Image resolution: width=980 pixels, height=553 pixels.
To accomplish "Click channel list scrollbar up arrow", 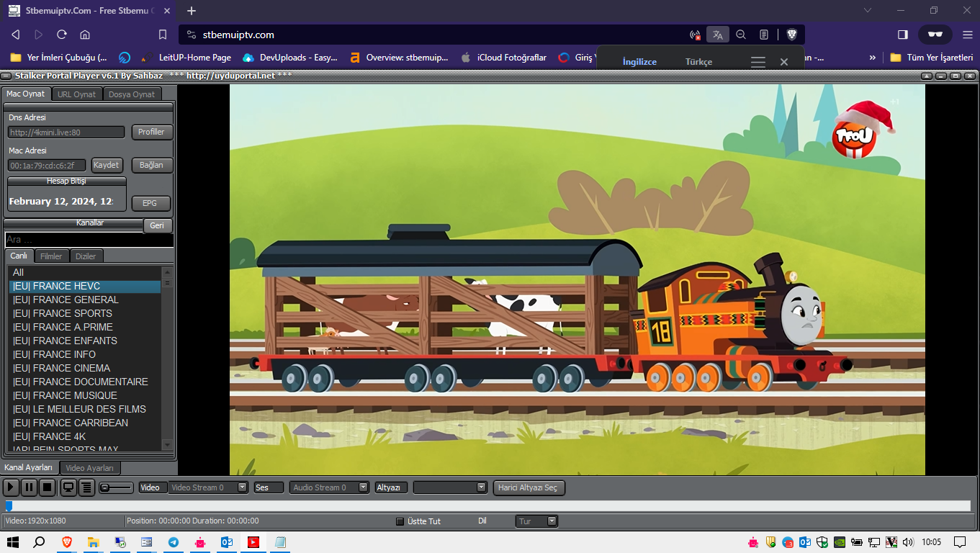I will (167, 271).
